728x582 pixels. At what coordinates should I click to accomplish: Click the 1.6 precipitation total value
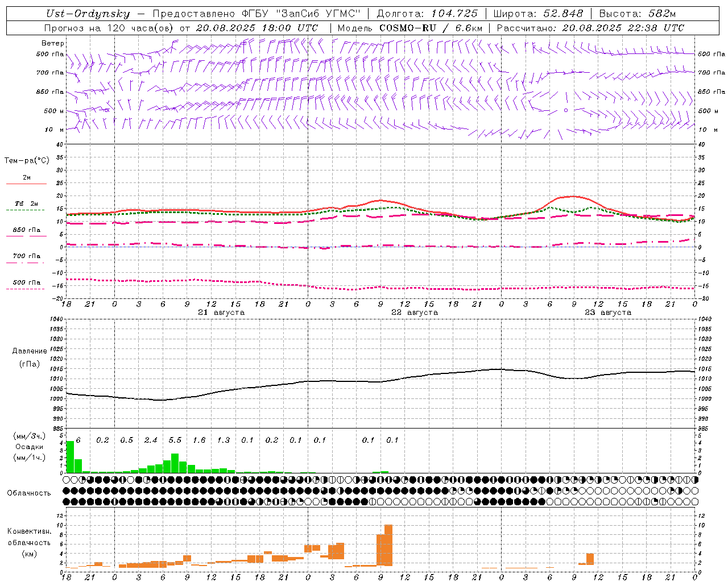(199, 440)
